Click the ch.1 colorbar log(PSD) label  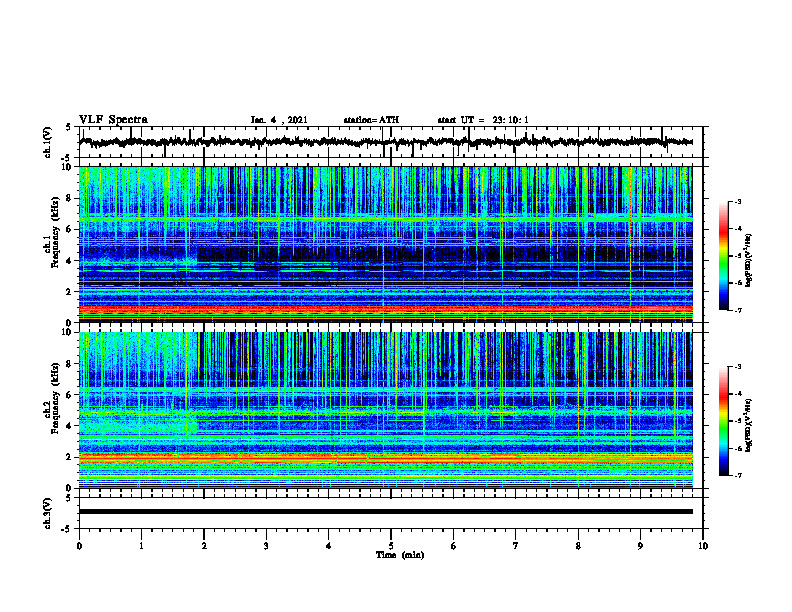click(749, 261)
